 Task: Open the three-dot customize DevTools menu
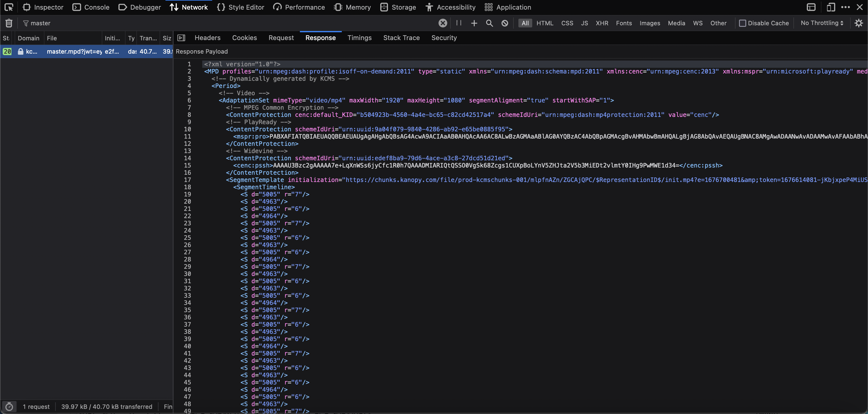(x=845, y=7)
